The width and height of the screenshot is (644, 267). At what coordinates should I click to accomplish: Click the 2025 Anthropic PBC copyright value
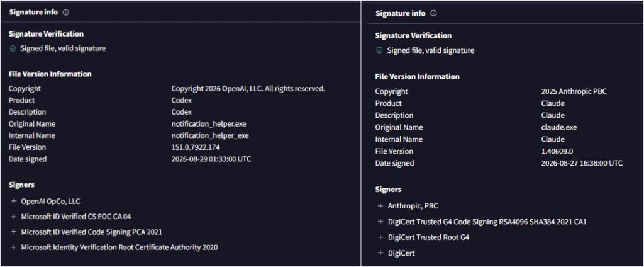(574, 92)
